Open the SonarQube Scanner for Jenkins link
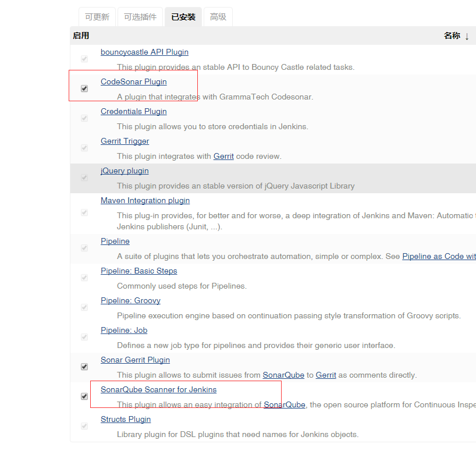476x458 pixels. pos(158,390)
